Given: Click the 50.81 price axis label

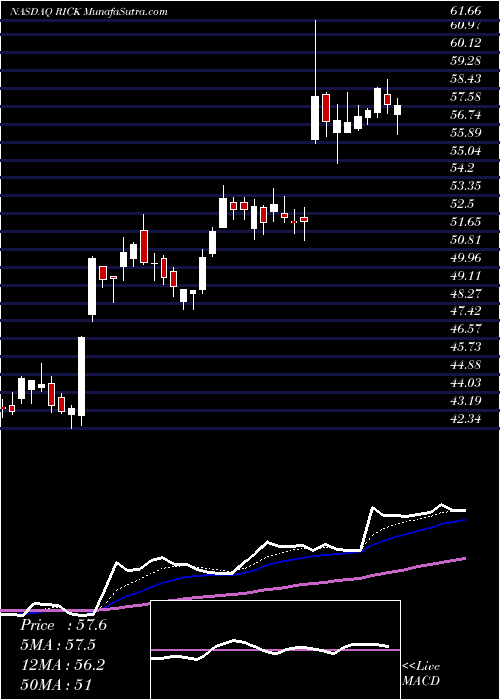Looking at the screenshot, I should pos(466,240).
